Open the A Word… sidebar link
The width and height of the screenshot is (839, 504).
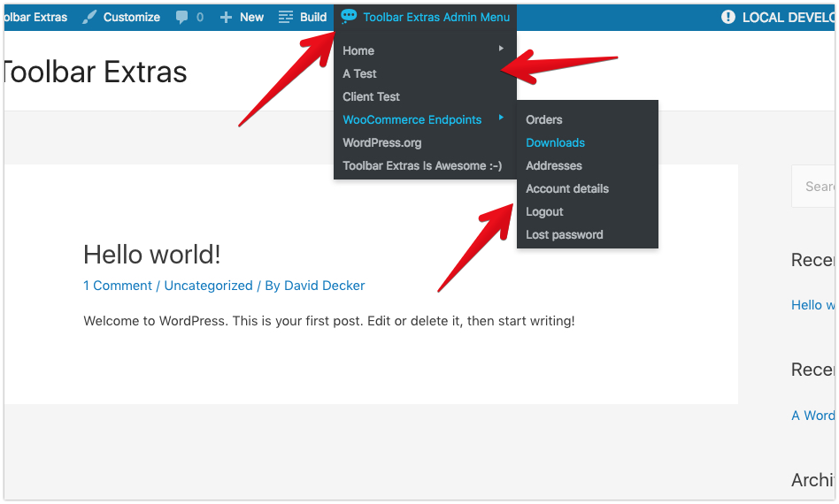812,416
